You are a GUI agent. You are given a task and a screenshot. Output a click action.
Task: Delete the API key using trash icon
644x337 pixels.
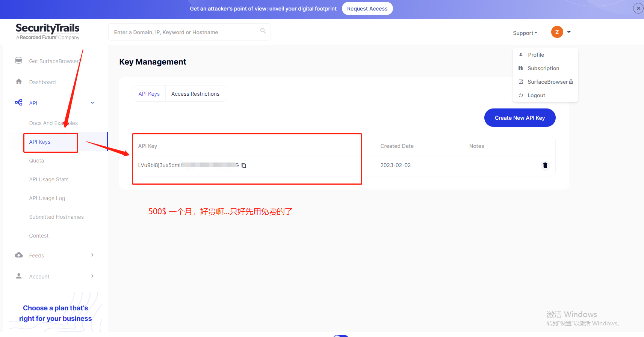coord(545,165)
